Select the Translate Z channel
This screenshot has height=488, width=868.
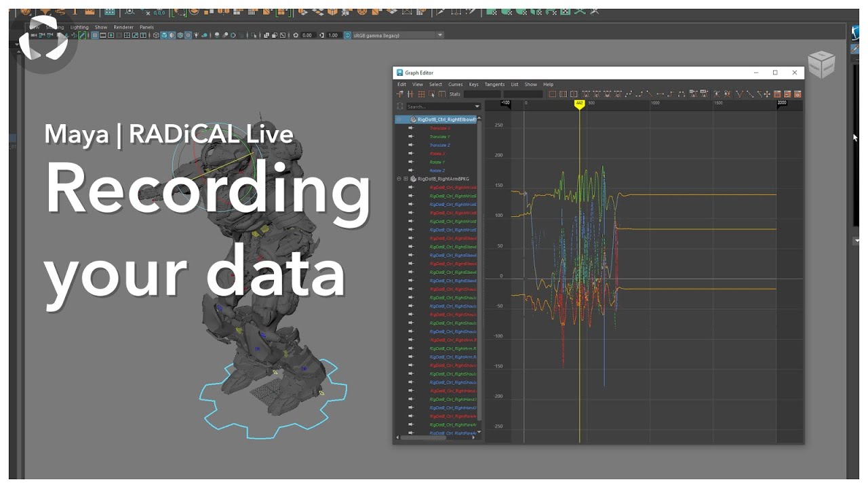pyautogui.click(x=439, y=145)
